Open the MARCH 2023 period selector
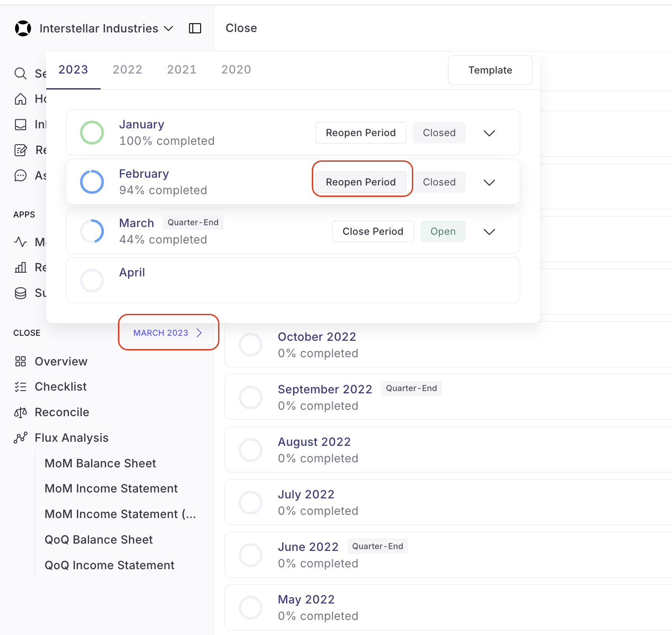The image size is (672, 635). (x=168, y=333)
